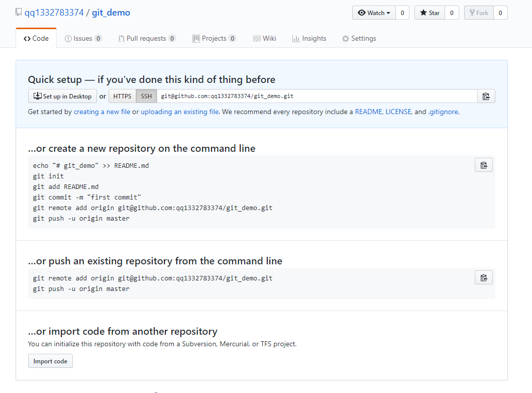Switch to the Projects tab
This screenshot has height=393, width=532.
(x=214, y=39)
